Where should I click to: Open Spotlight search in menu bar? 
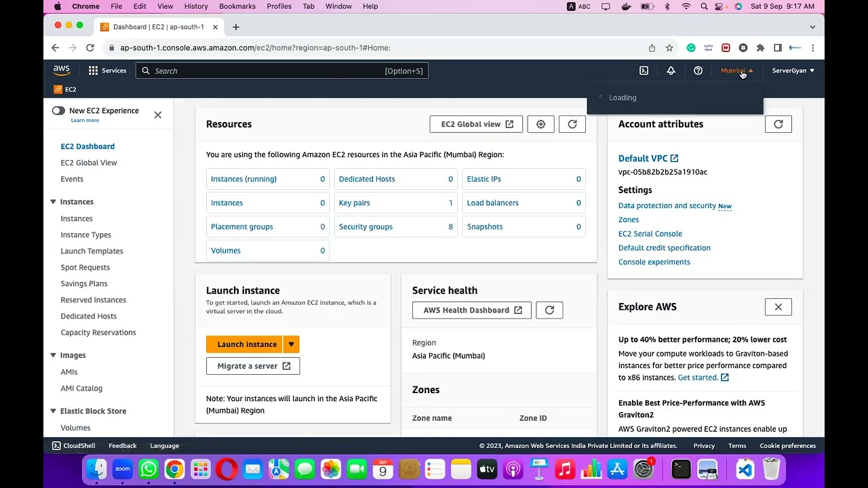[x=704, y=6]
